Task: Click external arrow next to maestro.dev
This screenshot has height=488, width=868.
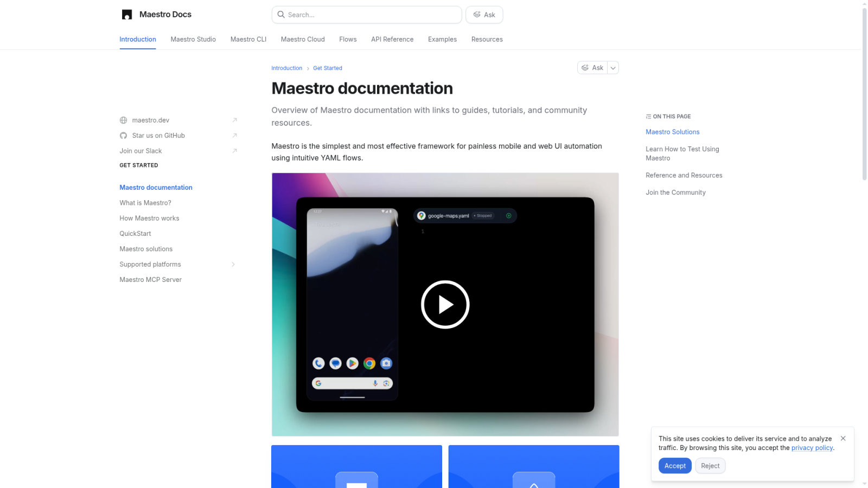Action: click(234, 120)
